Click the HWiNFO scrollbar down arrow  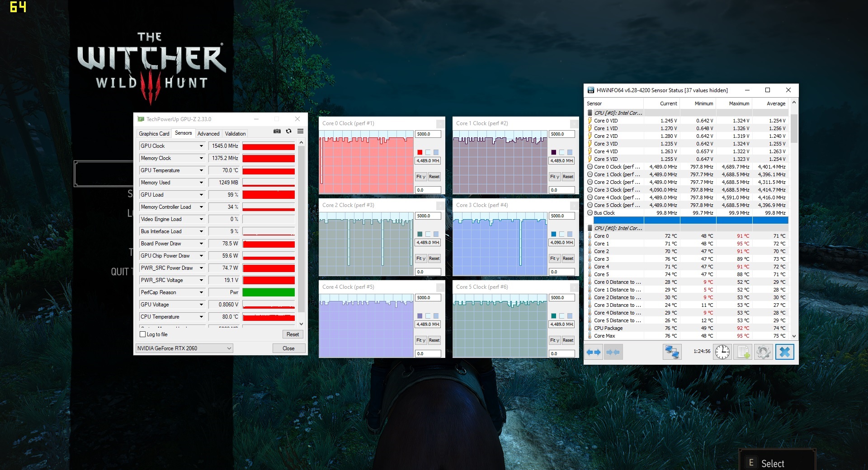[794, 336]
